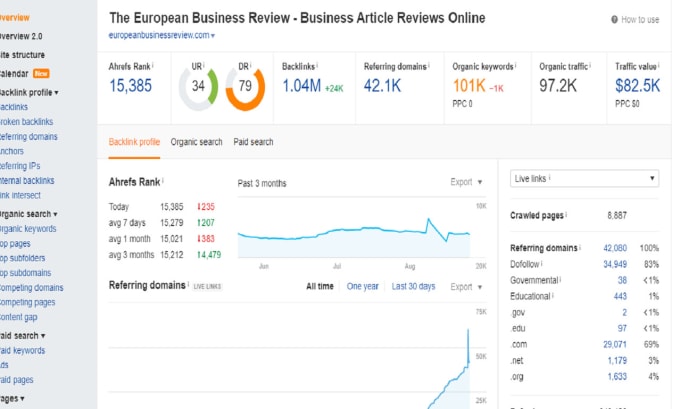Open Top subfolders in sidebar
680x409 pixels.
click(x=23, y=258)
